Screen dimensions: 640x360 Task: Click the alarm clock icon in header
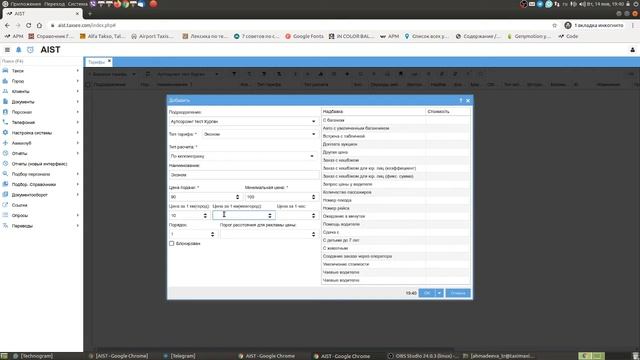click(30, 50)
